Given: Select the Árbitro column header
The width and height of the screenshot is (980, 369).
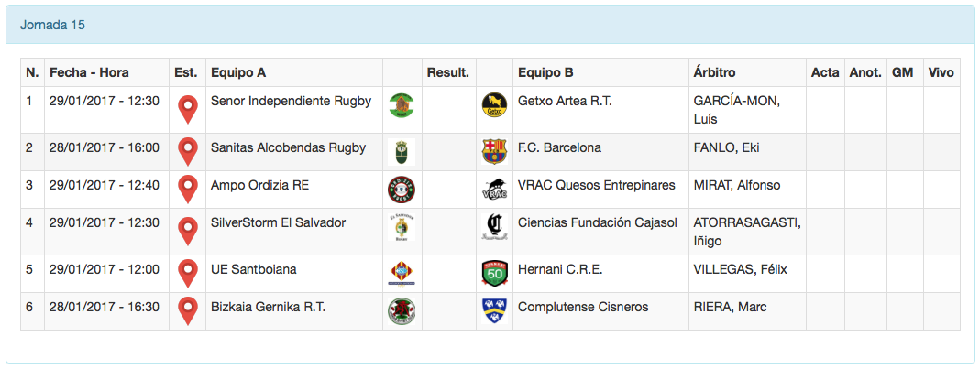Looking at the screenshot, I should [x=715, y=72].
